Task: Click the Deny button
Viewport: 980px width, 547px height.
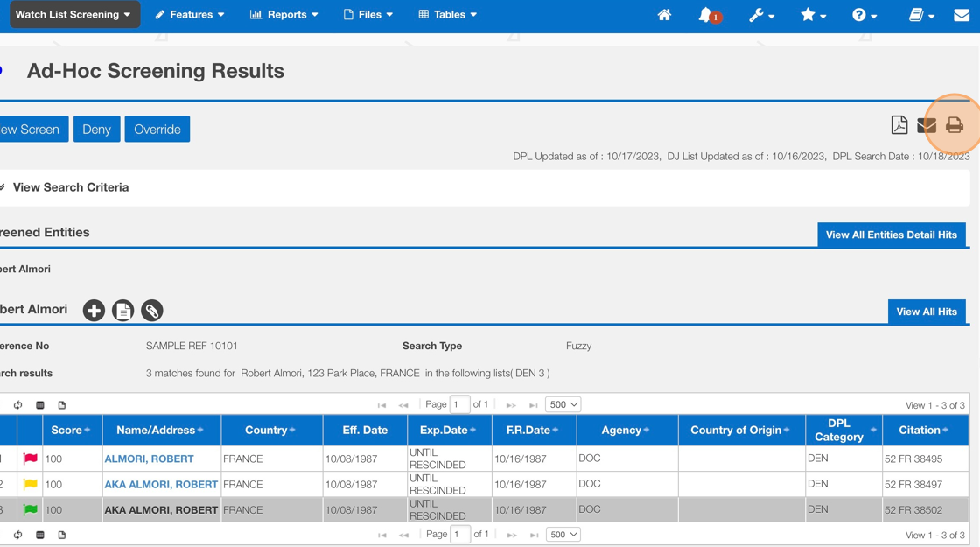Action: [x=96, y=129]
